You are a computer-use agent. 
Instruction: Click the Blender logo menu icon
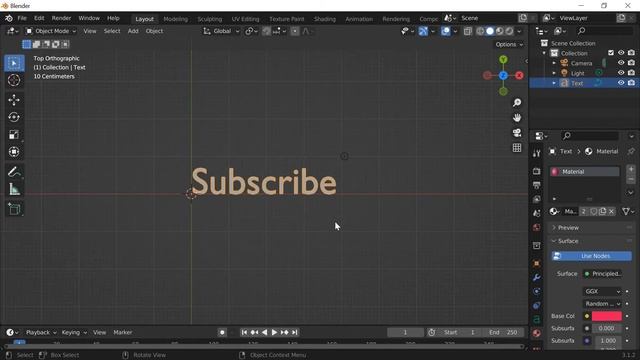tap(9, 18)
